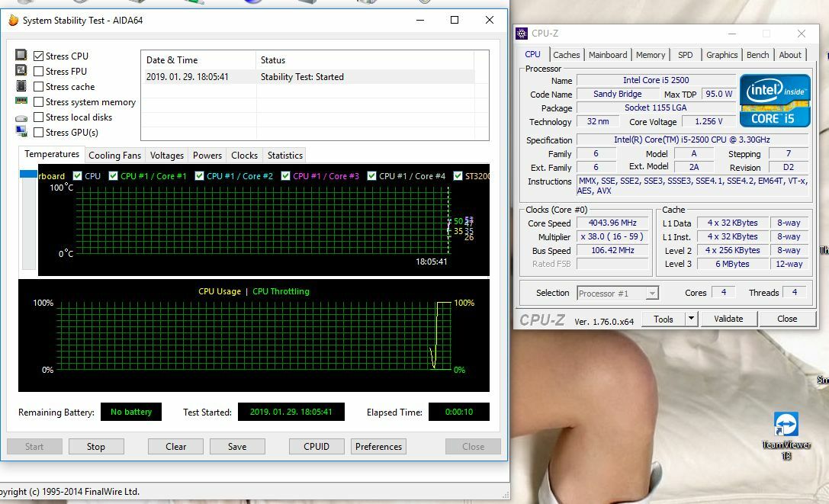Click the Date & Time column header
The width and height of the screenshot is (829, 504).
pyautogui.click(x=198, y=60)
